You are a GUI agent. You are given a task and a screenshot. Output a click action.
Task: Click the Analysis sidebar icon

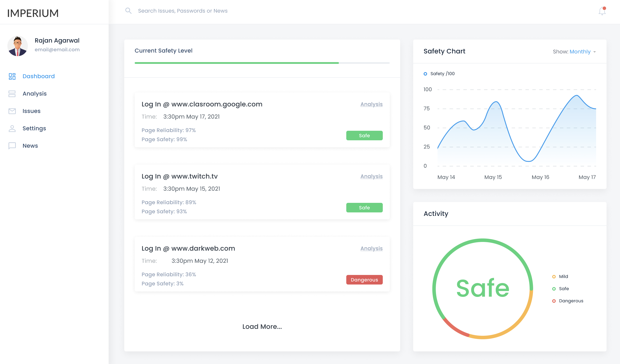[12, 94]
